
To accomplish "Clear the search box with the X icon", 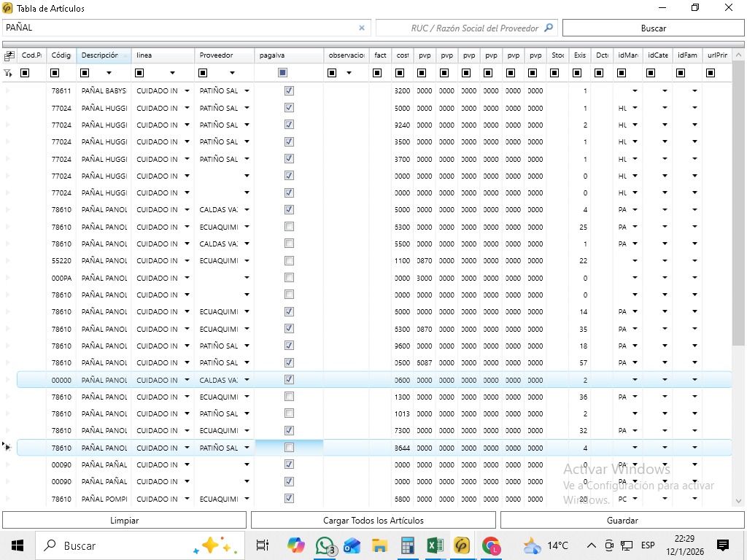I will click(x=362, y=28).
